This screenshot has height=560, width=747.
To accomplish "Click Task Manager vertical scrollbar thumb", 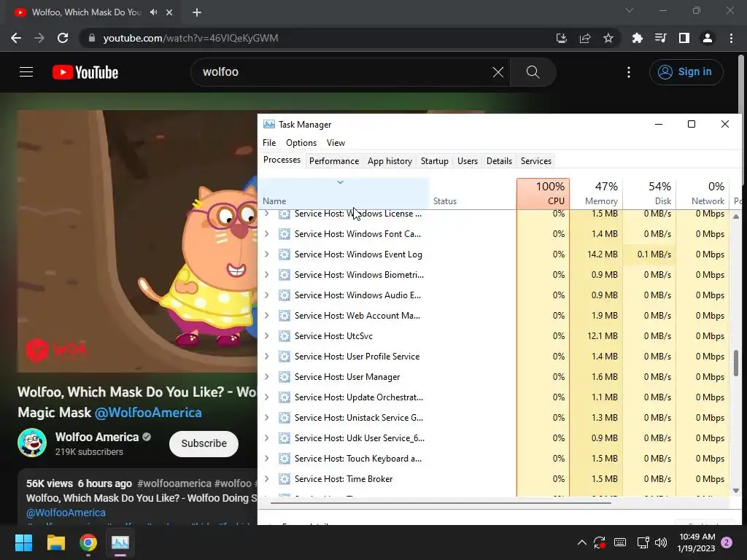I will 736,363.
